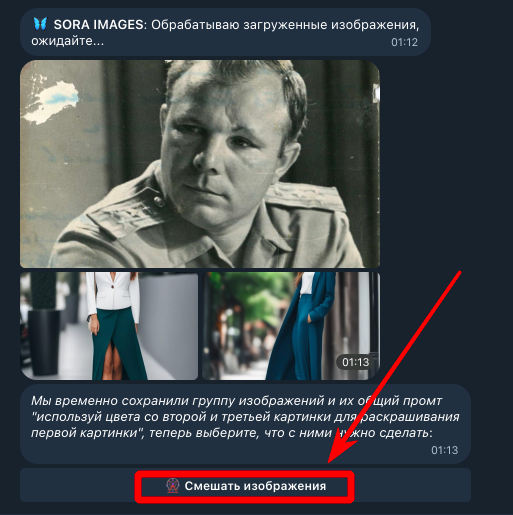Select the Мы временно сохранили italic message bubble

245,424
